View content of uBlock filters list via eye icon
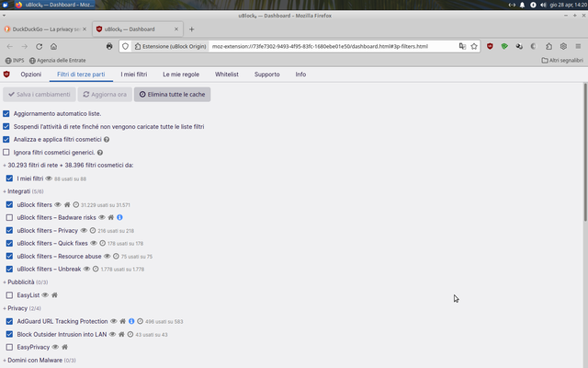 click(58, 204)
